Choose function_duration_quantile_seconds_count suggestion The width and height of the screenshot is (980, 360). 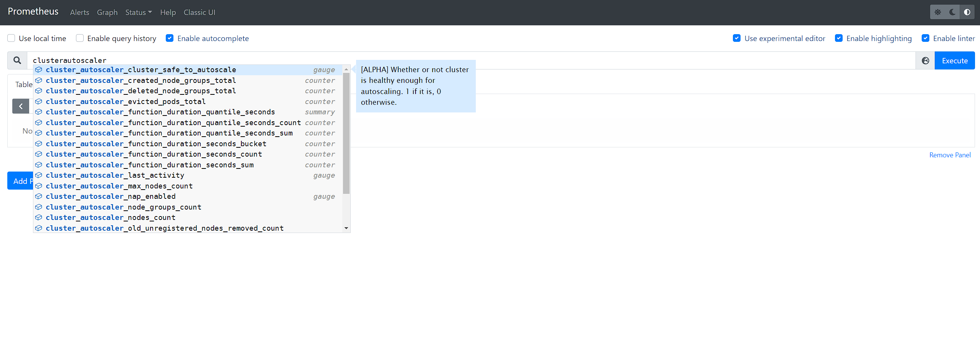[187, 122]
